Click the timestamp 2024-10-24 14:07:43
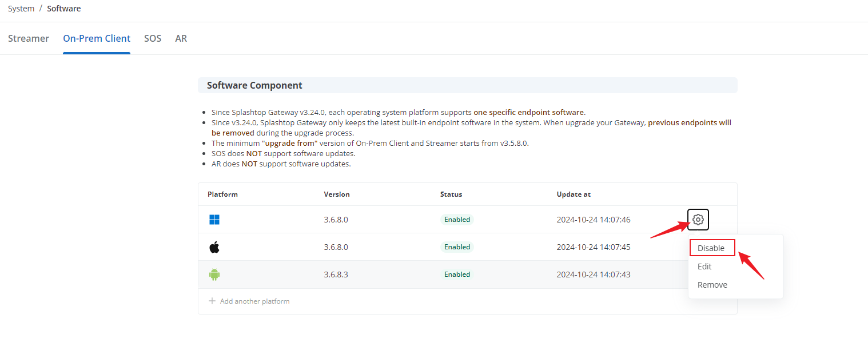The width and height of the screenshot is (868, 354). 594,275
